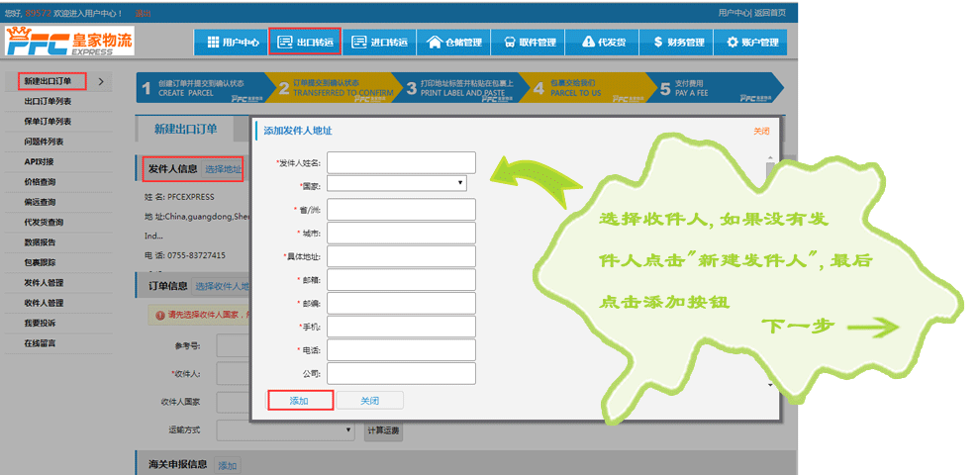Viewport: 980px width, 475px height.
Task: Open API对接 in the sidebar
Action: (x=39, y=162)
